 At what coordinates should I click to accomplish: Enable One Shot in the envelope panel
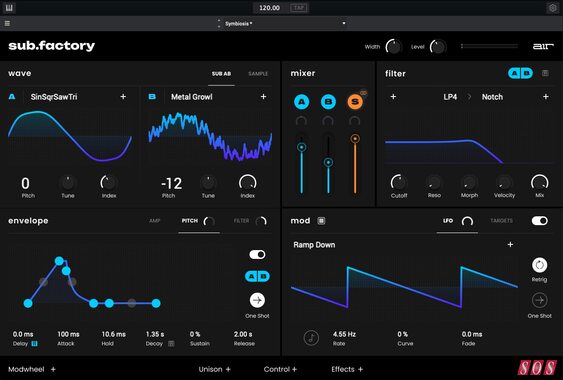click(x=257, y=300)
